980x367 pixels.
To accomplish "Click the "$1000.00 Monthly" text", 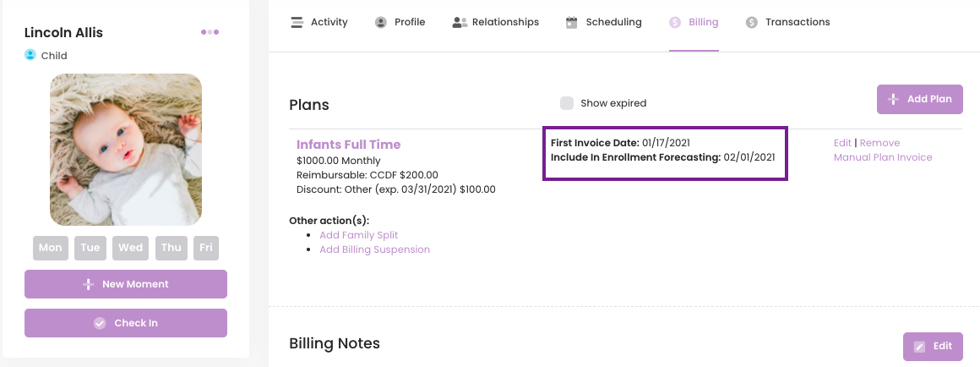I will coord(338,162).
